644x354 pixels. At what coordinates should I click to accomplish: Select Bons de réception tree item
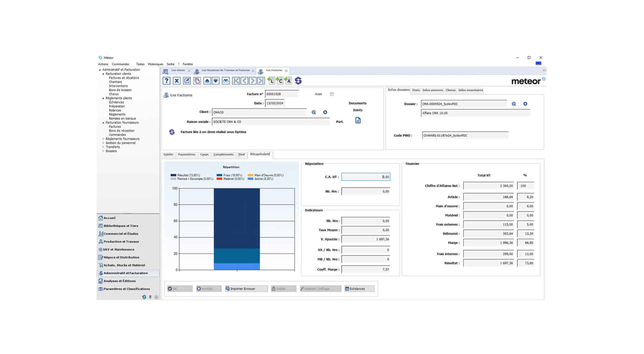[121, 131]
